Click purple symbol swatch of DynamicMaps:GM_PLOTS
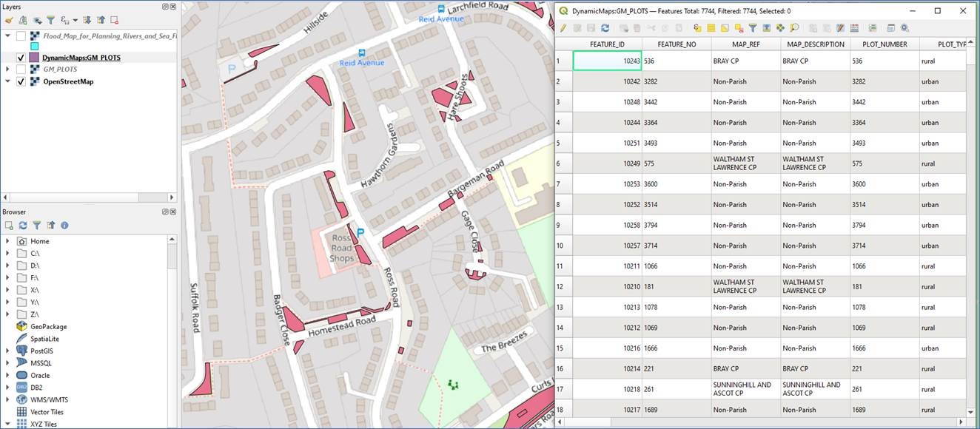Image resolution: width=980 pixels, height=429 pixels. tap(34, 57)
